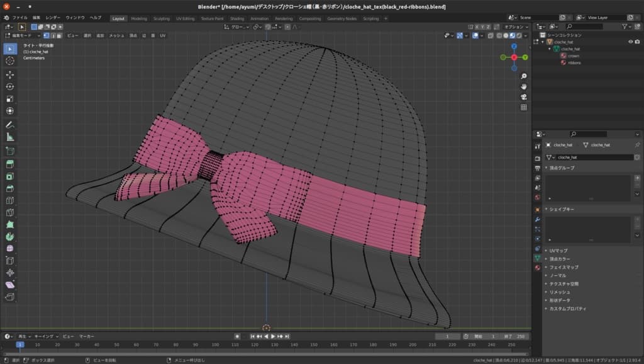
Task: Click the メッシュ menu in viewport header
Action: coord(116,36)
